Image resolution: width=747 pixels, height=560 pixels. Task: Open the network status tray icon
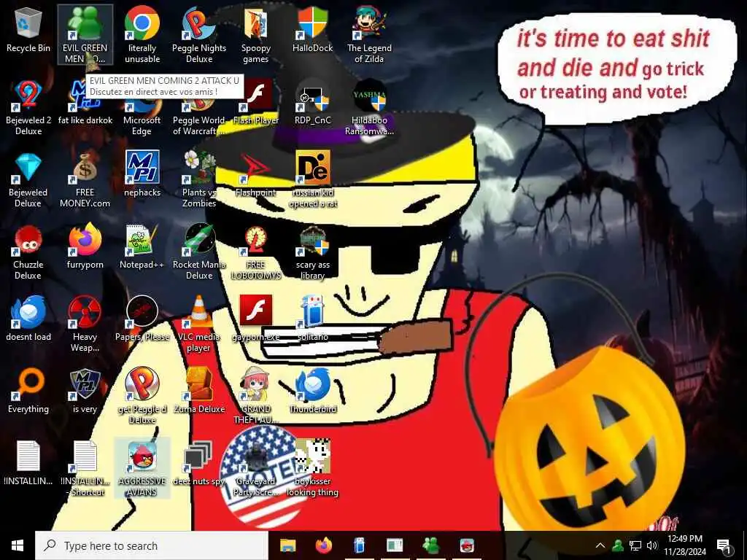pos(635,545)
